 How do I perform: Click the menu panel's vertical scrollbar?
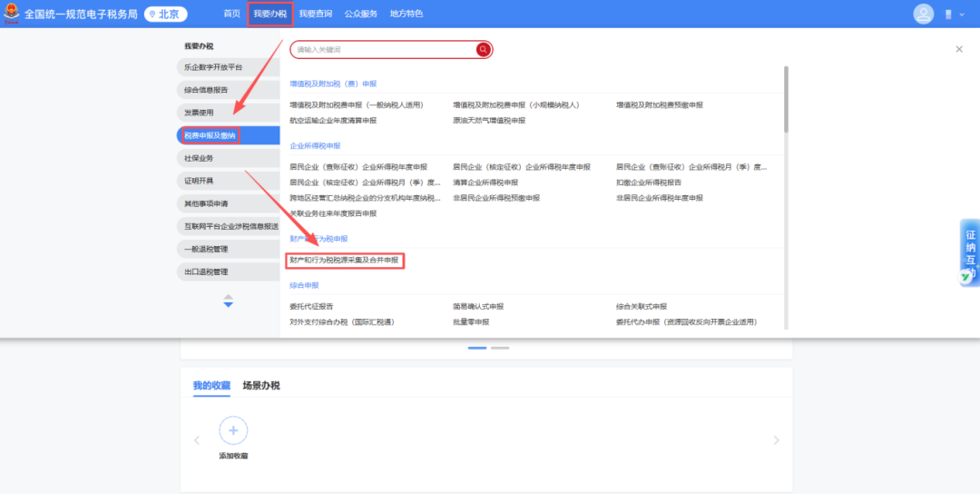(786, 100)
